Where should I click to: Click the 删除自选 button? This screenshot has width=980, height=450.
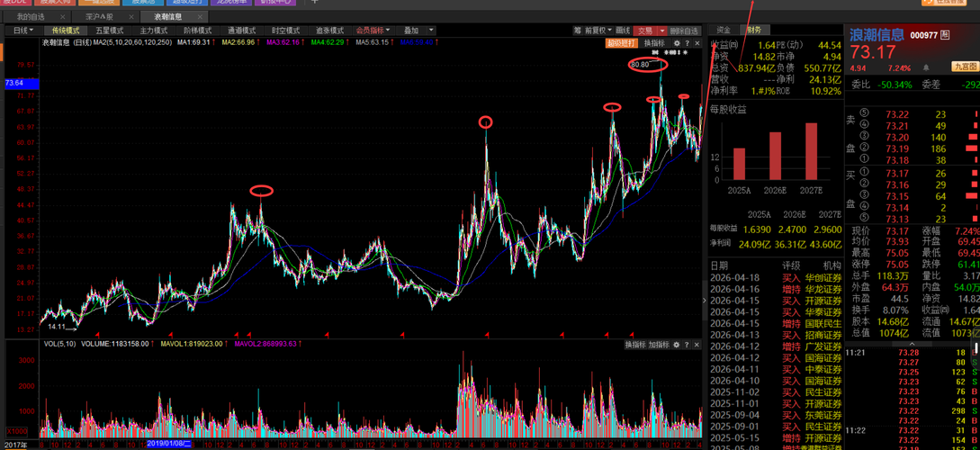[684, 30]
